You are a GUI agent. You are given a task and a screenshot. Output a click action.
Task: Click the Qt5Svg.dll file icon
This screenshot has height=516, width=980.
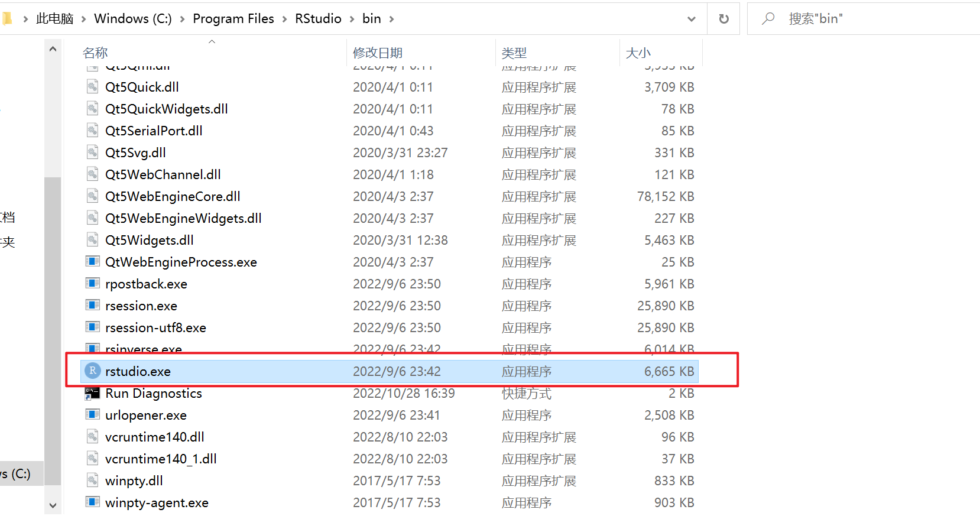click(93, 152)
